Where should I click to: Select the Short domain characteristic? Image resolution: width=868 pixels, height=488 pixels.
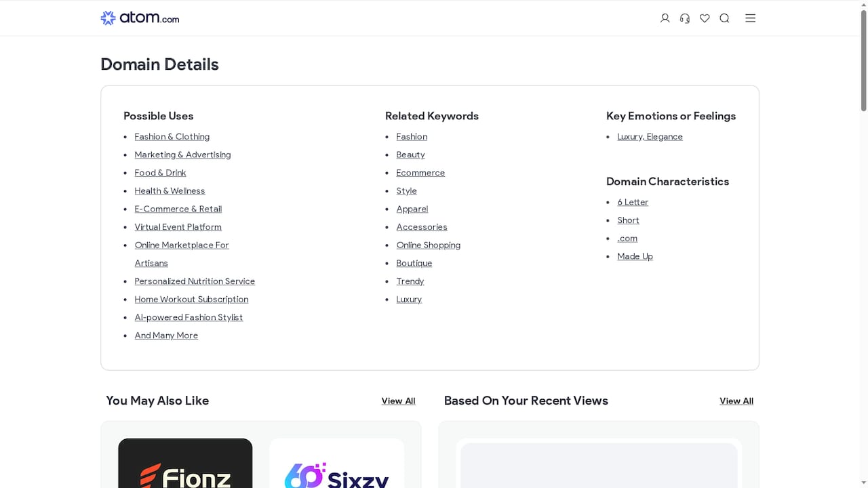pos(628,220)
